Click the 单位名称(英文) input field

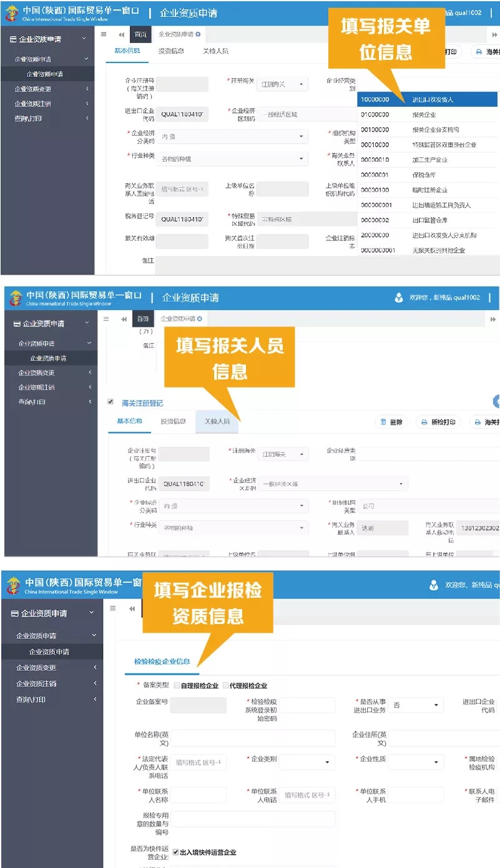pos(253,738)
